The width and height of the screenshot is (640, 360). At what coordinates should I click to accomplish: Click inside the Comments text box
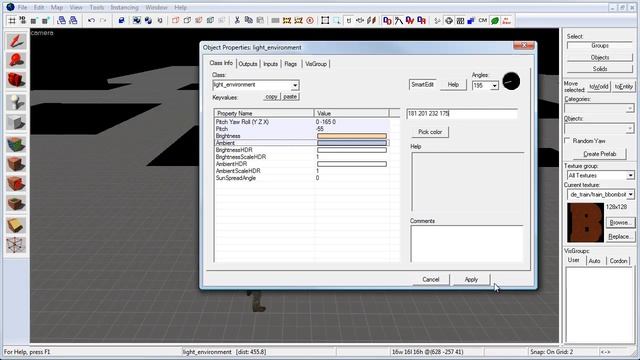(x=467, y=243)
